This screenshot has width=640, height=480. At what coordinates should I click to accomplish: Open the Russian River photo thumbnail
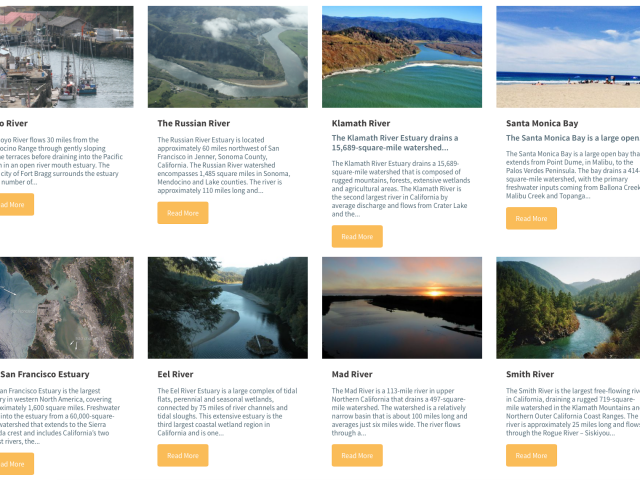point(228,57)
